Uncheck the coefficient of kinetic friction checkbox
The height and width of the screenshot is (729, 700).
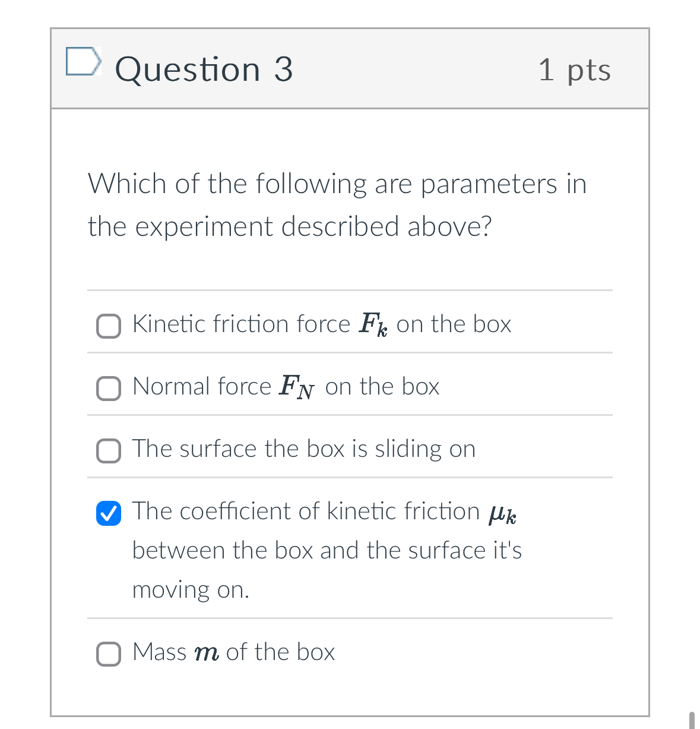click(109, 513)
